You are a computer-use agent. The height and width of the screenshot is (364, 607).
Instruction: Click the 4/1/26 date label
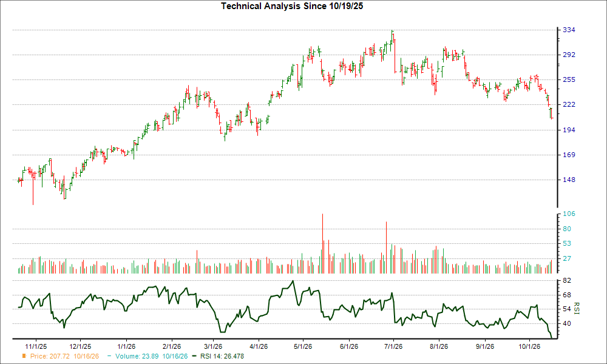(259, 346)
